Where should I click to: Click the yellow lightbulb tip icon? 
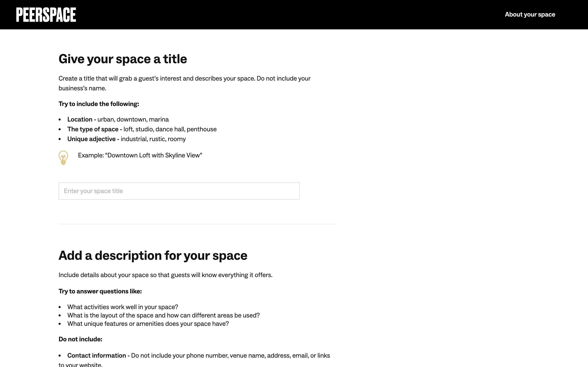pos(63,158)
